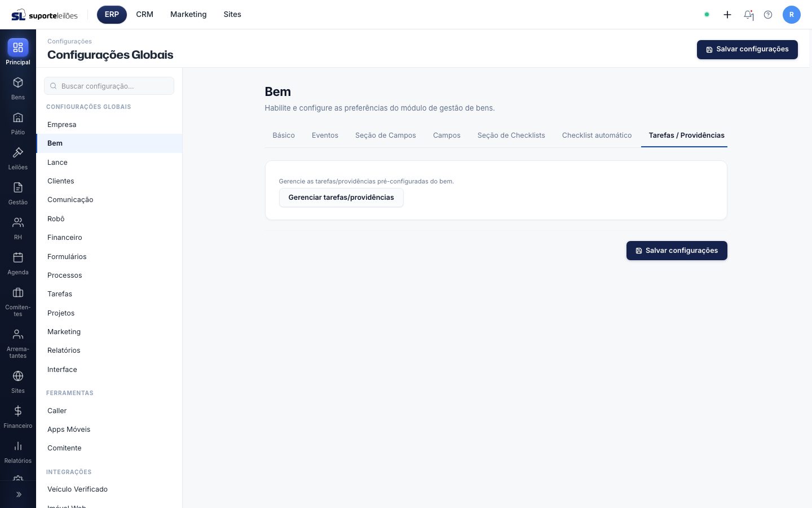Focus the Buscar configuração search field
This screenshot has height=508, width=812.
click(109, 86)
